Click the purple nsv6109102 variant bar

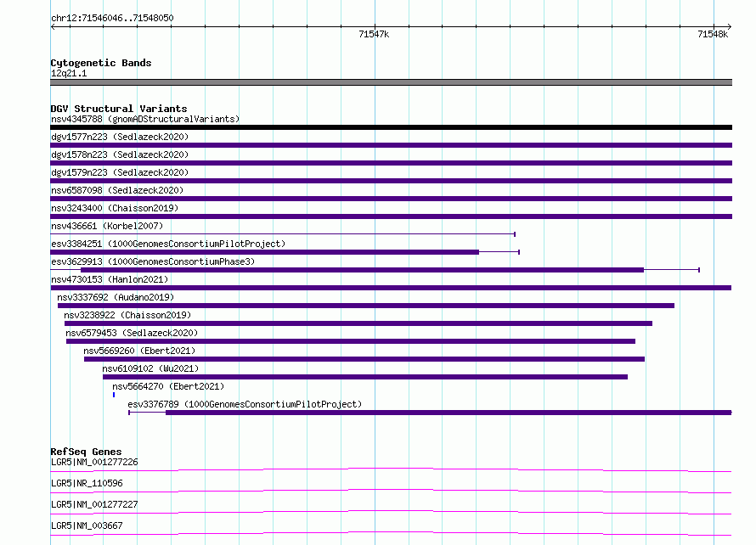tap(365, 377)
